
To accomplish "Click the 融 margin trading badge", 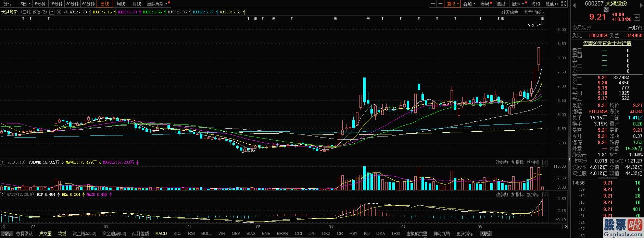I will 606,10.
